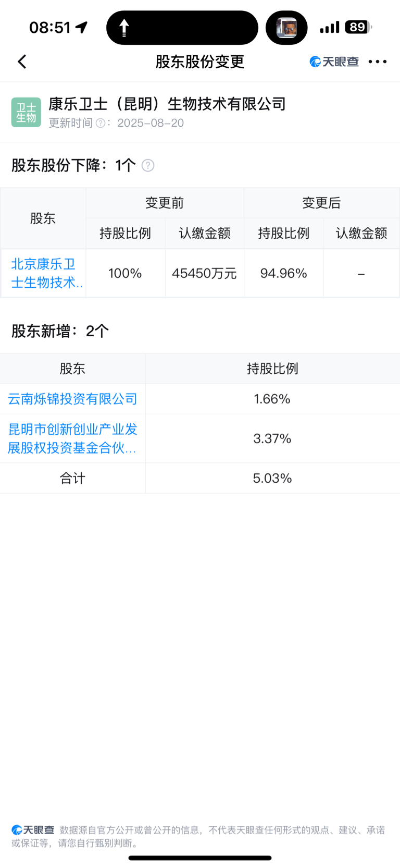Tap the back arrow icon
Viewport: 400px width, 868px height.
pos(22,62)
